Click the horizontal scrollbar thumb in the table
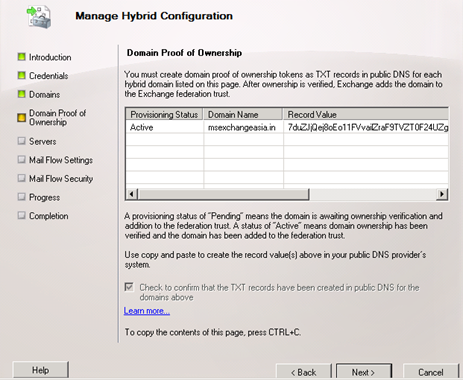Screen dimensions: 463x380 [223, 194]
